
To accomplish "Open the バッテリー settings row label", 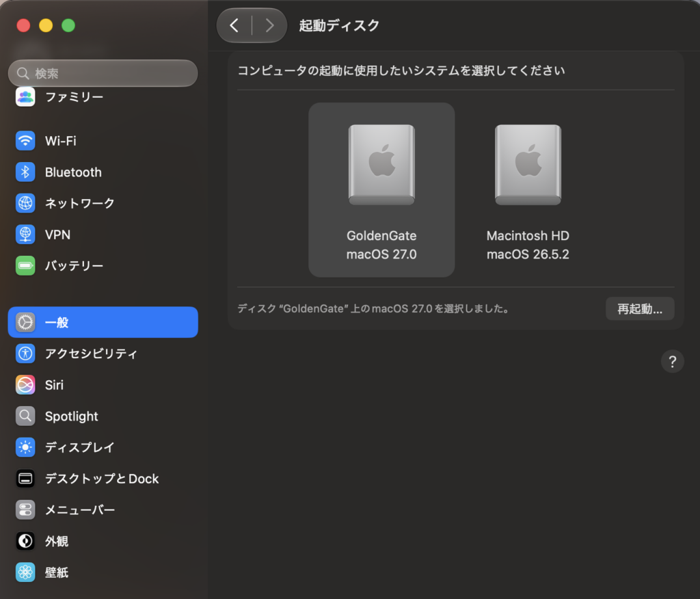I will [74, 266].
